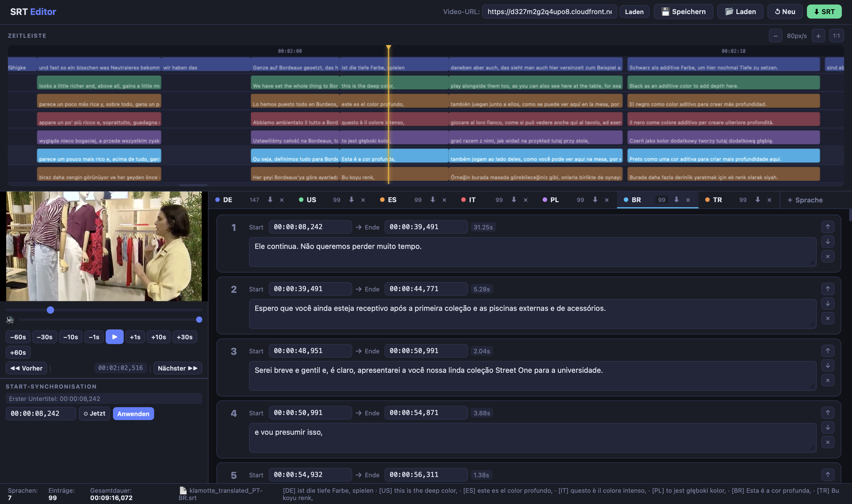Move subtitle entry 4 up
This screenshot has height=504, width=852.
pos(827,413)
